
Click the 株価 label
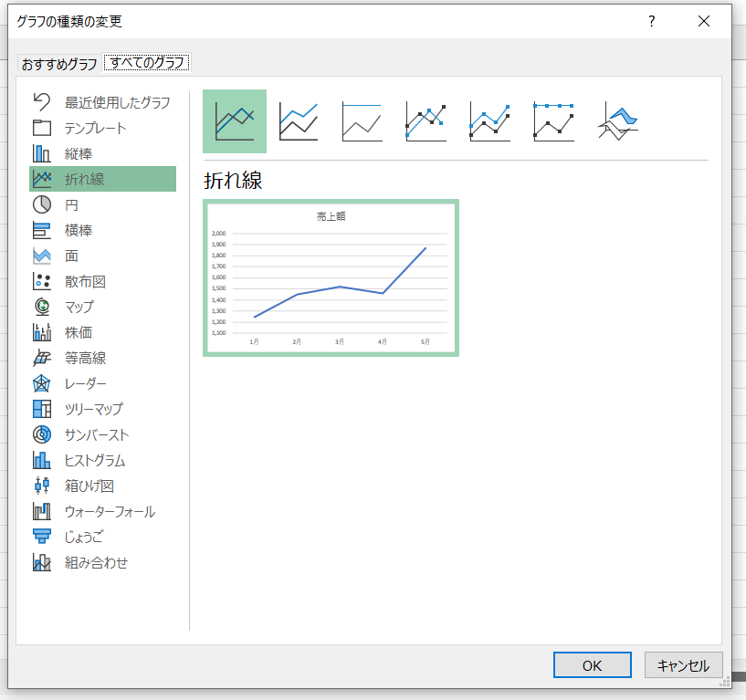point(79,332)
